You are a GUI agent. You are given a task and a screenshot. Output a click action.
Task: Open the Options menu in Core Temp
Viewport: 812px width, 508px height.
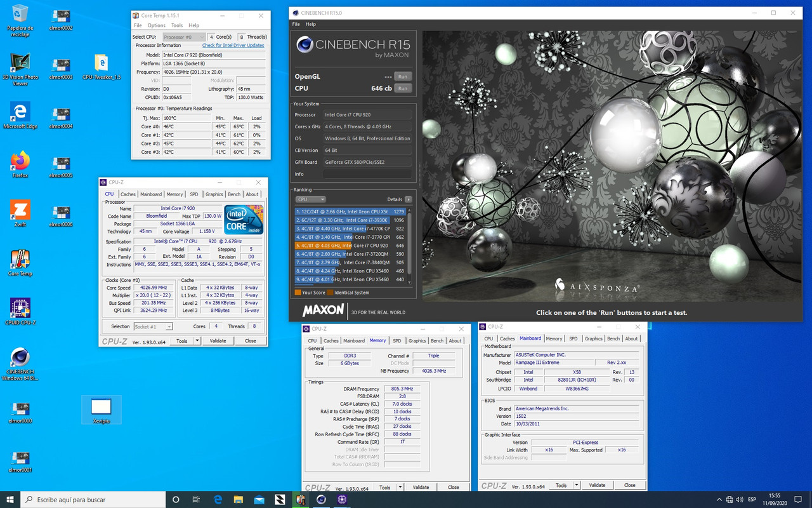point(157,25)
